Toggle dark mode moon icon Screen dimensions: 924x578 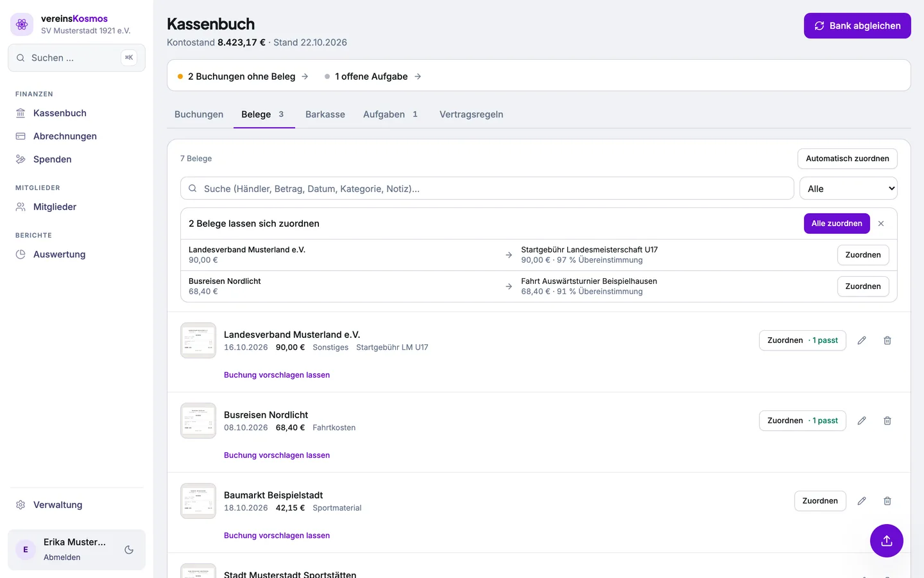tap(129, 550)
